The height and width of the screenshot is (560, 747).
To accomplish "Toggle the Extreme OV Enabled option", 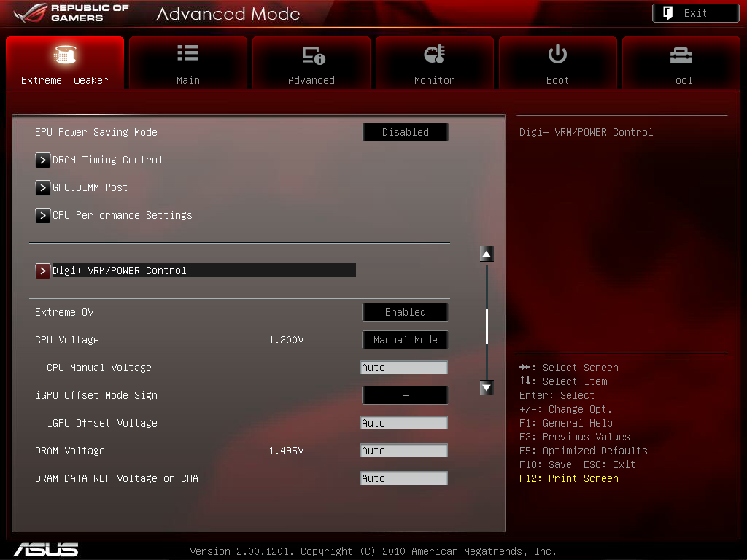I will point(406,312).
